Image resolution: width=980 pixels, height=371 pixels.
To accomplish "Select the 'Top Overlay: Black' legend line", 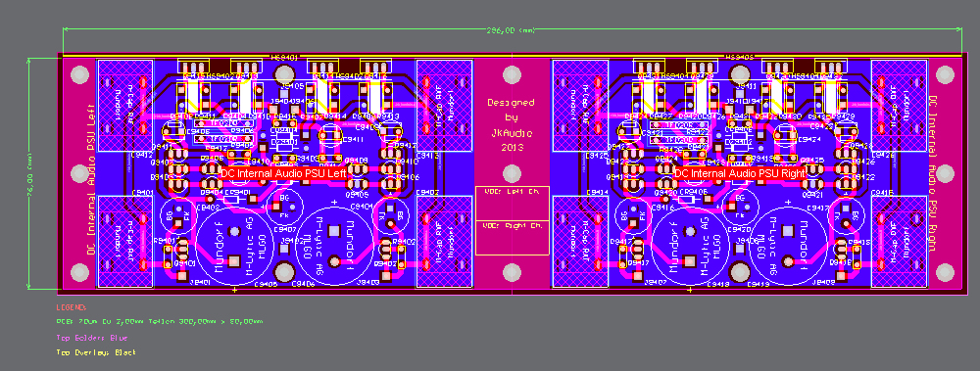I will [96, 352].
